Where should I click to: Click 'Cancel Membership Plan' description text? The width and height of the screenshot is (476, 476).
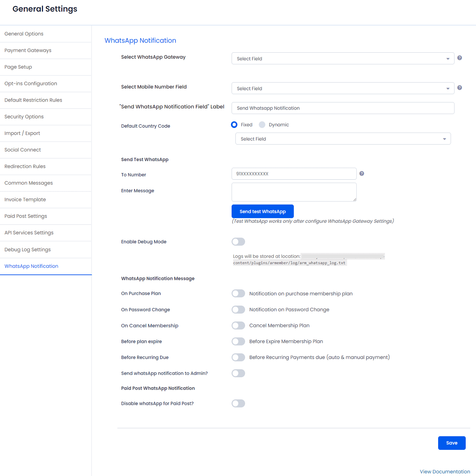coord(279,325)
